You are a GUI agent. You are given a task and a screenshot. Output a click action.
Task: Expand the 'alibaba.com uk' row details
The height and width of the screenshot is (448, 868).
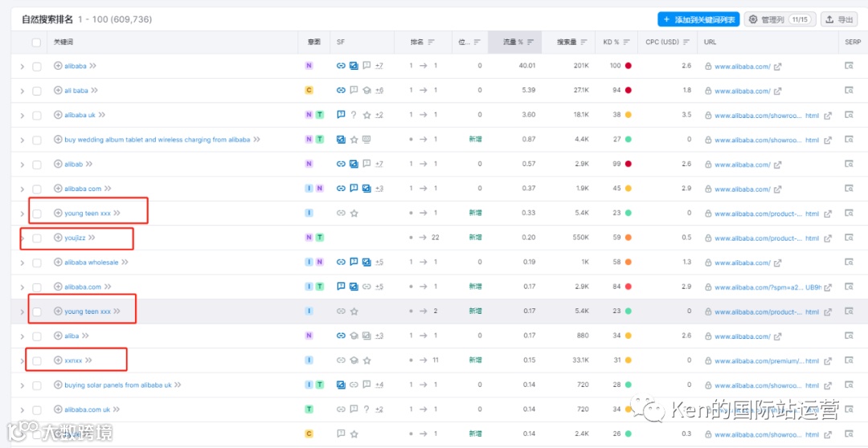(23, 410)
